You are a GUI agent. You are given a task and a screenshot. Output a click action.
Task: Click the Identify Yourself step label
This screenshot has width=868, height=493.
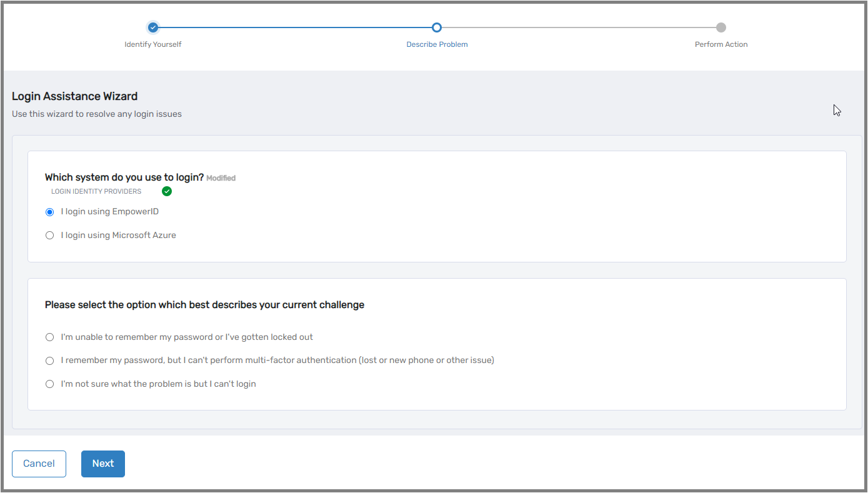pos(153,44)
